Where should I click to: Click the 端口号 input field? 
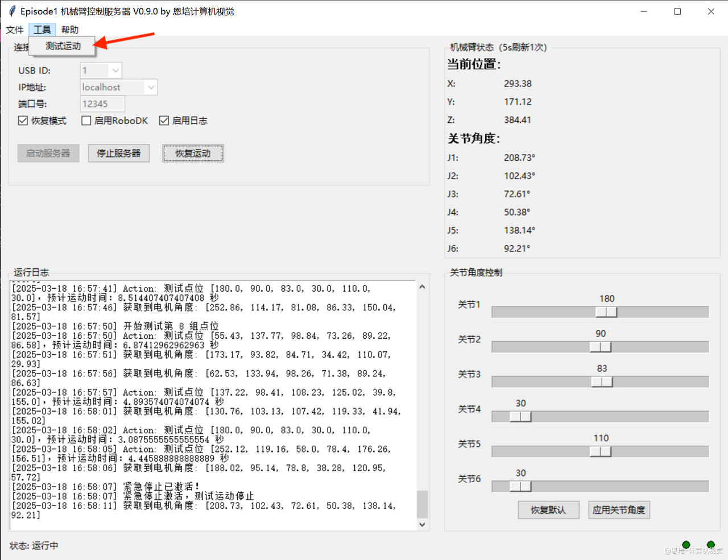102,104
